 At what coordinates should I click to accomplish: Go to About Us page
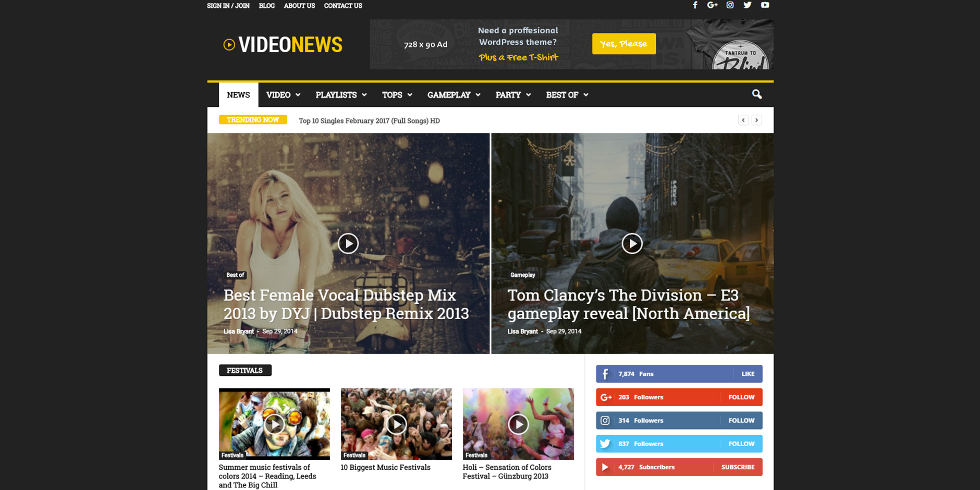[x=299, y=6]
